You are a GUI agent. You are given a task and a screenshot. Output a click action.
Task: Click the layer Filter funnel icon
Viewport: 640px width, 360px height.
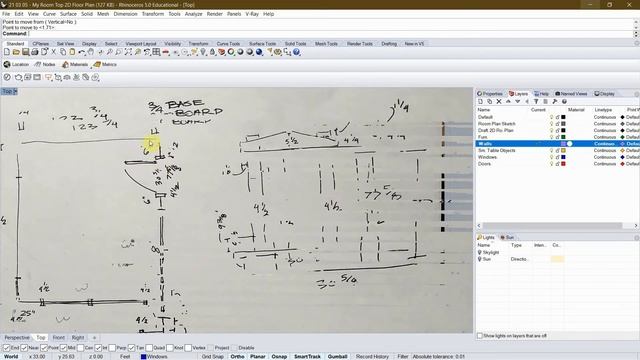click(x=536, y=101)
